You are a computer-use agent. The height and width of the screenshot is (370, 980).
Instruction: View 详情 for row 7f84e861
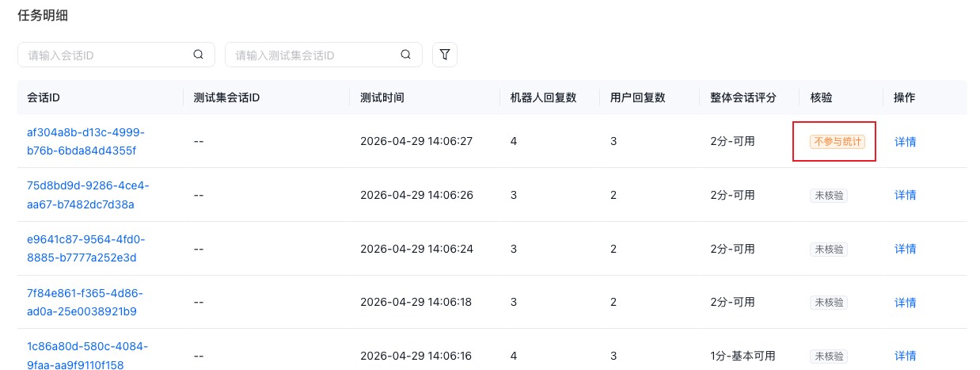905,302
